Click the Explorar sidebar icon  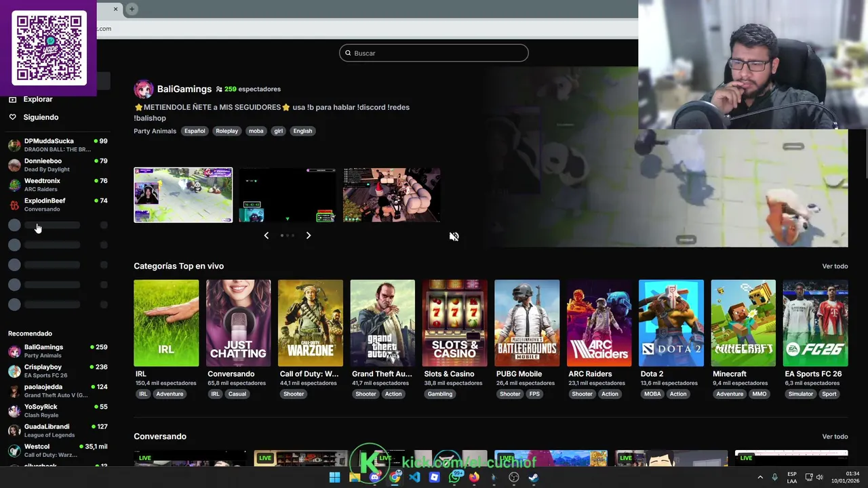12,99
